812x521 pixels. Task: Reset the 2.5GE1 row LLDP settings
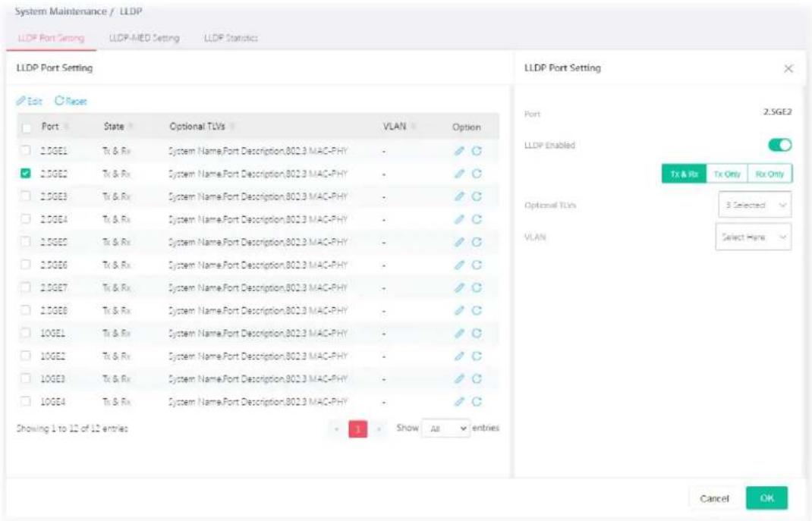coord(477,151)
